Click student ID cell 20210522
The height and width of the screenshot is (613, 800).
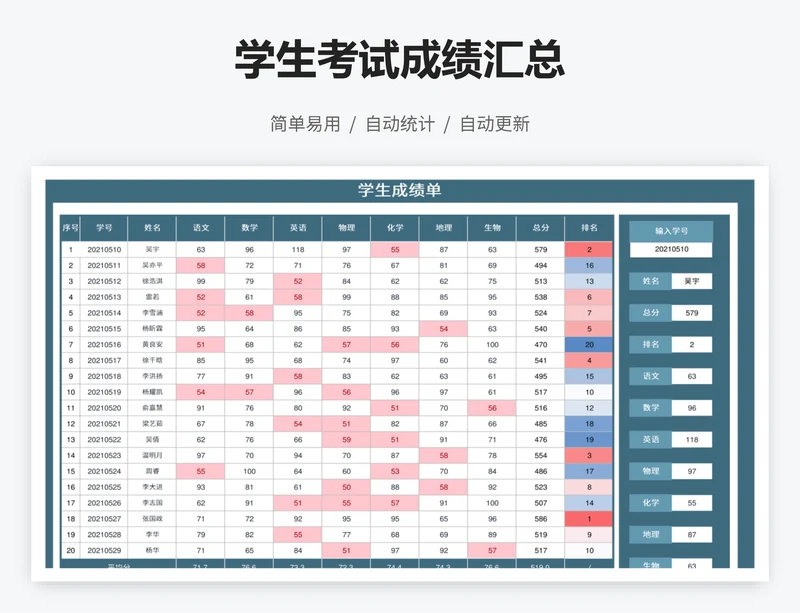coord(104,439)
